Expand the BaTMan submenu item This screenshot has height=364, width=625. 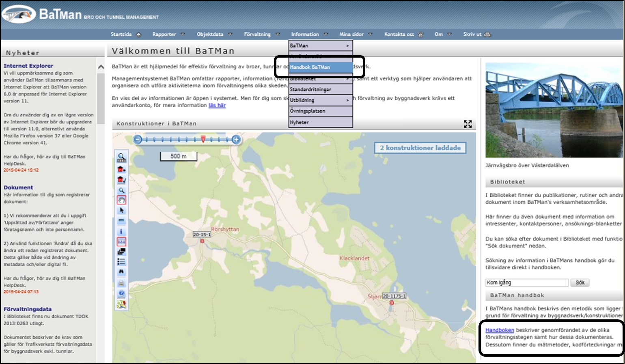pos(321,46)
